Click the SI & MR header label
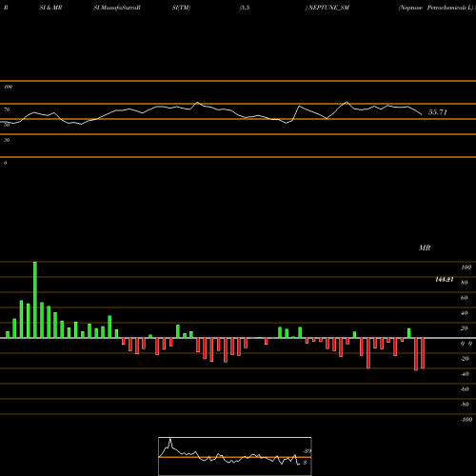Image resolution: width=476 pixels, height=476 pixels. [50, 8]
